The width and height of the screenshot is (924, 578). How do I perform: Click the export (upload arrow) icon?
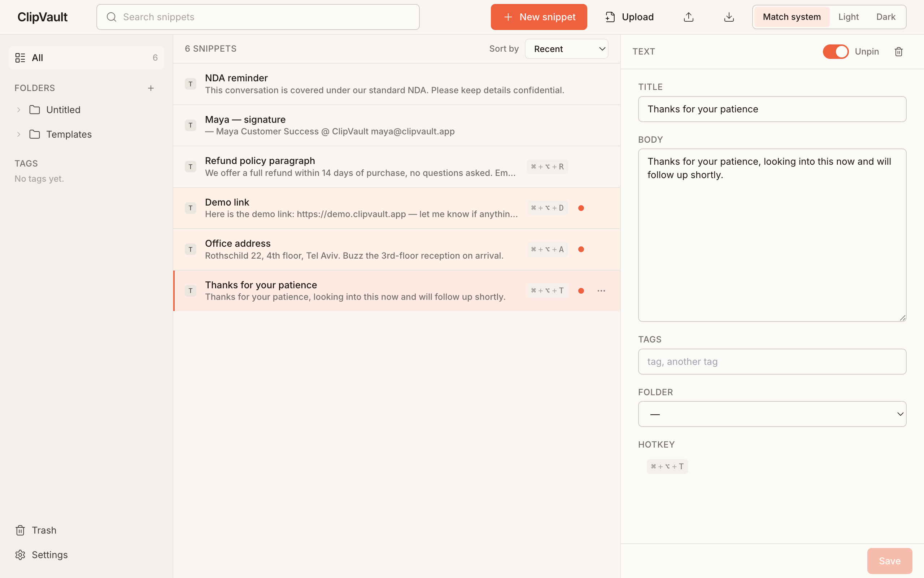point(688,17)
